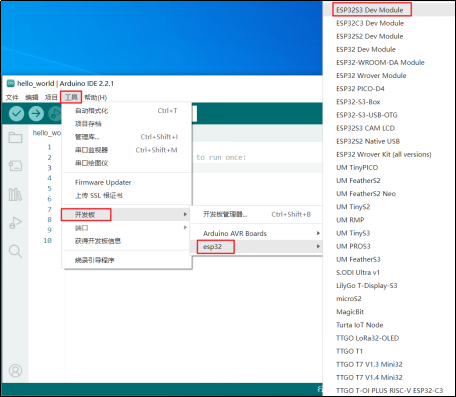Select 获得开发板信息 entry
The height and width of the screenshot is (397, 456).
coord(127,241)
